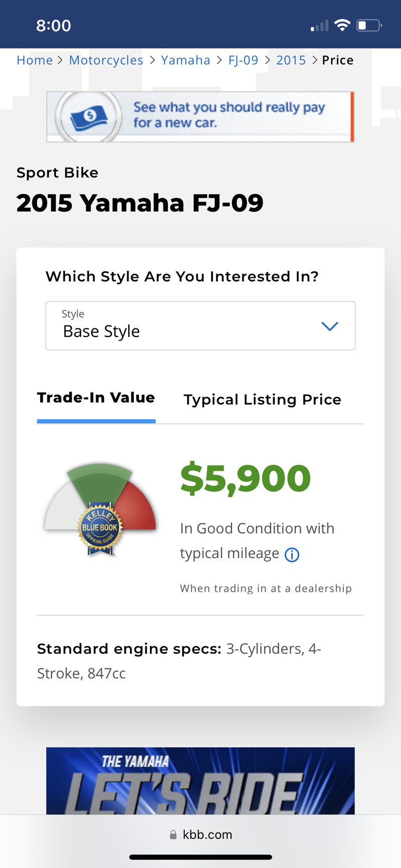This screenshot has height=868, width=401.
Task: Tap the lock icon beside kbb.com
Action: [x=173, y=835]
